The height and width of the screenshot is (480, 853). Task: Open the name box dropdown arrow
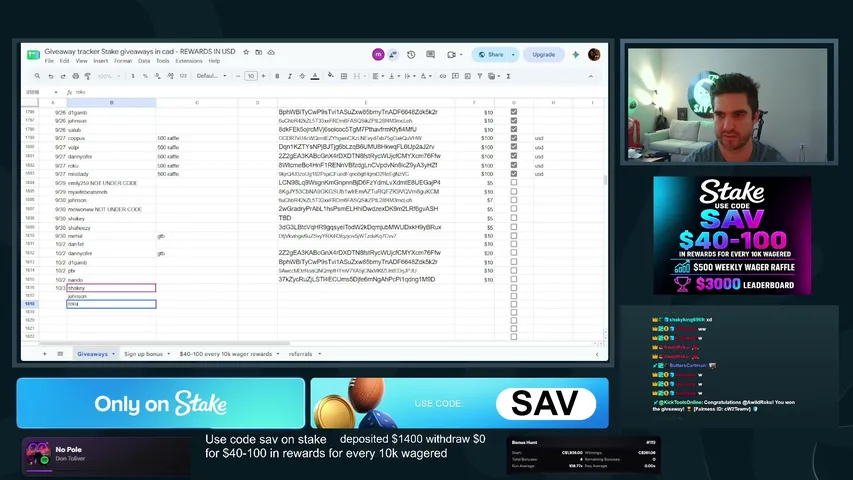pos(55,93)
